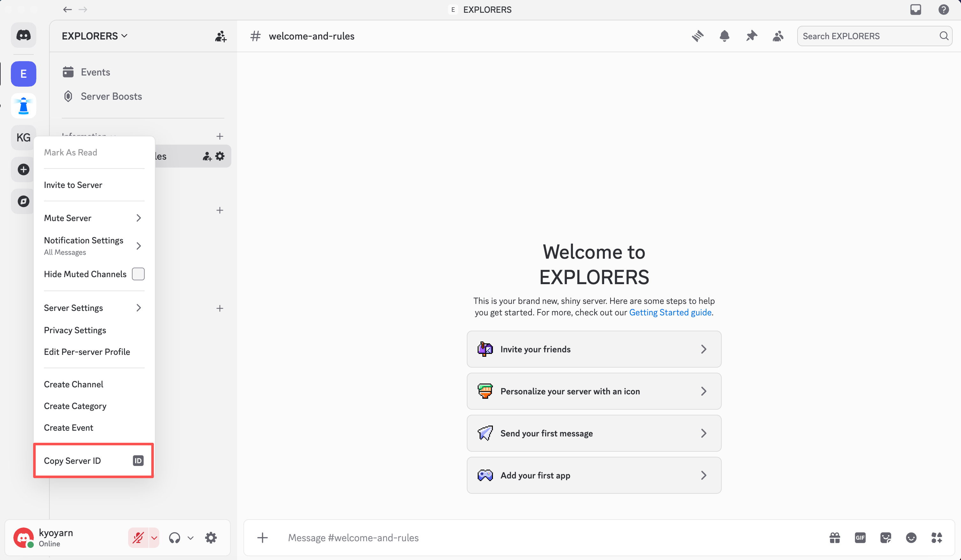Open pinned messages pin icon
This screenshot has width=961, height=560.
coord(751,36)
